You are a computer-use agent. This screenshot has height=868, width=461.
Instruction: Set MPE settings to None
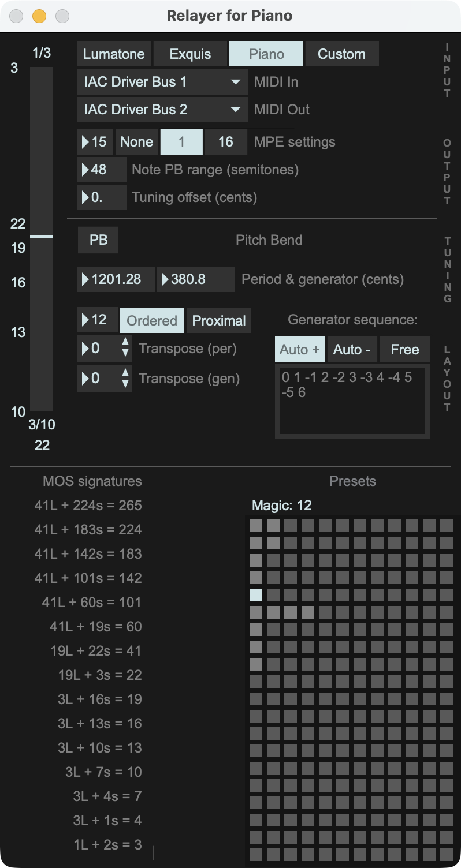click(136, 142)
